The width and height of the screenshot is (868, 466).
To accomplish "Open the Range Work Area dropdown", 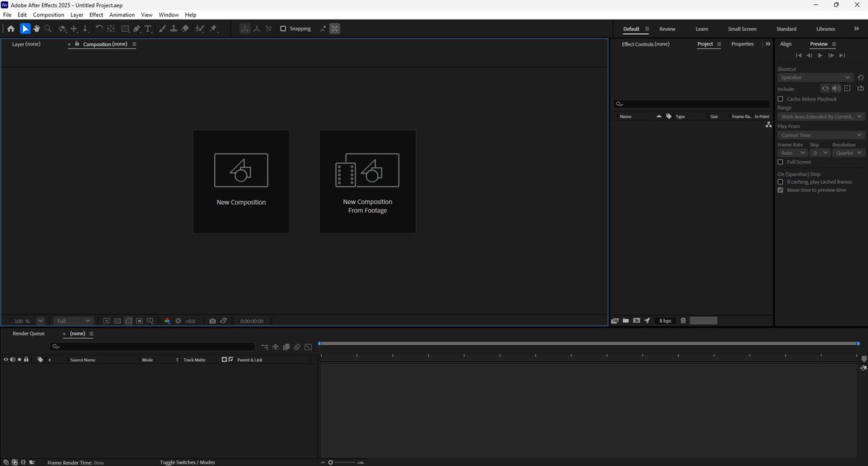I will (821, 116).
